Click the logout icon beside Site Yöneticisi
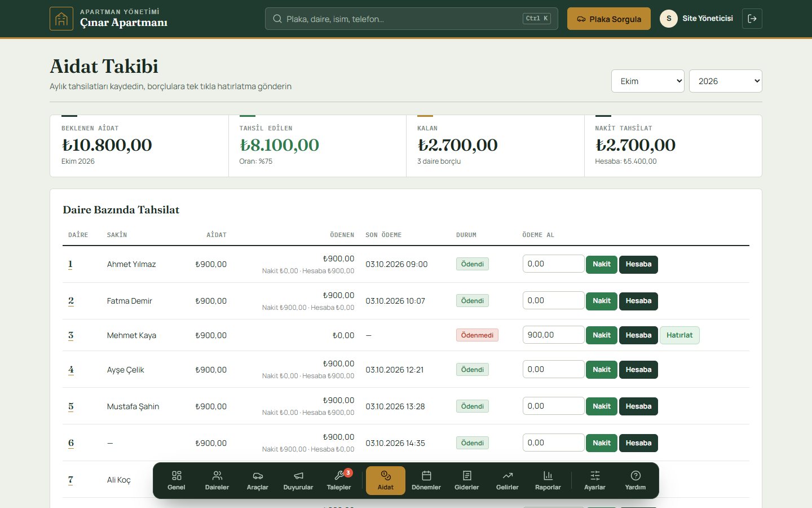 coord(752,19)
